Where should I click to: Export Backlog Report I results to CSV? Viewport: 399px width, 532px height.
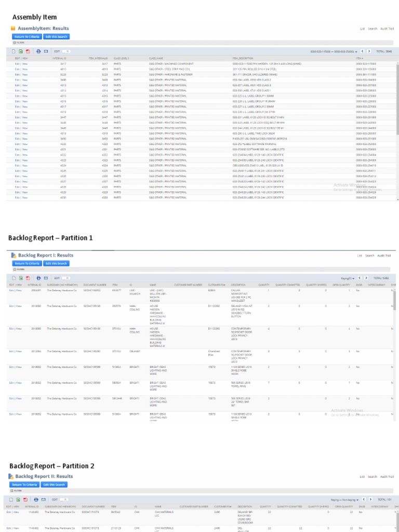(x=14, y=278)
